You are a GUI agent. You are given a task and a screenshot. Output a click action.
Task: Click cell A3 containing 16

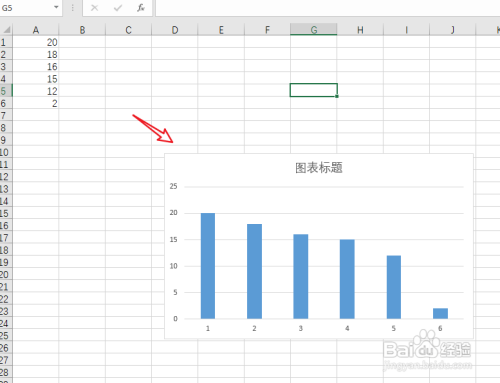pos(36,67)
